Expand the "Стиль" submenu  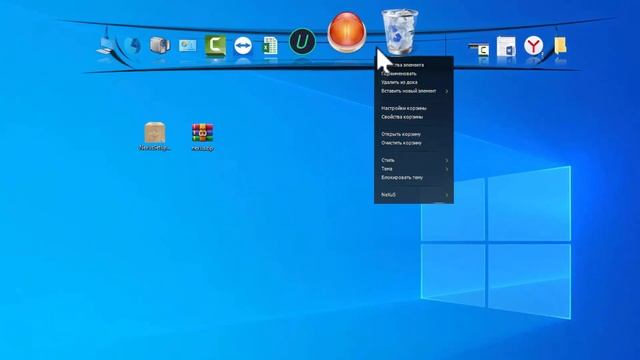click(x=414, y=160)
